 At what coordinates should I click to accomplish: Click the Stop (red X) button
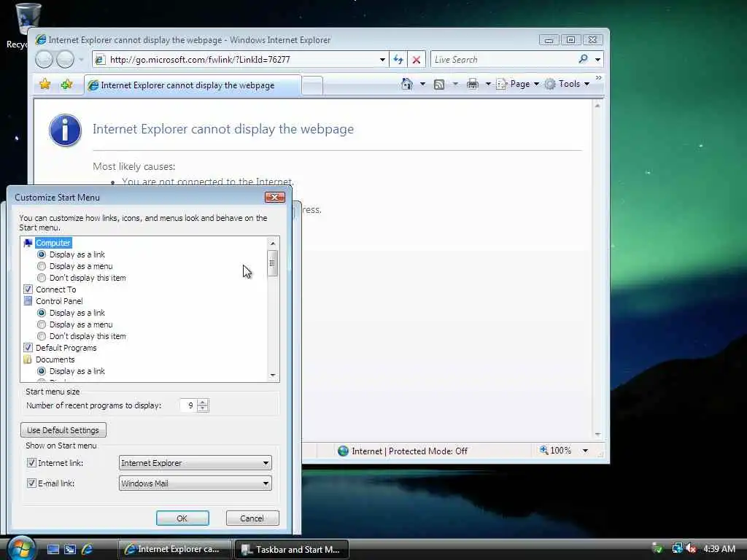[417, 60]
